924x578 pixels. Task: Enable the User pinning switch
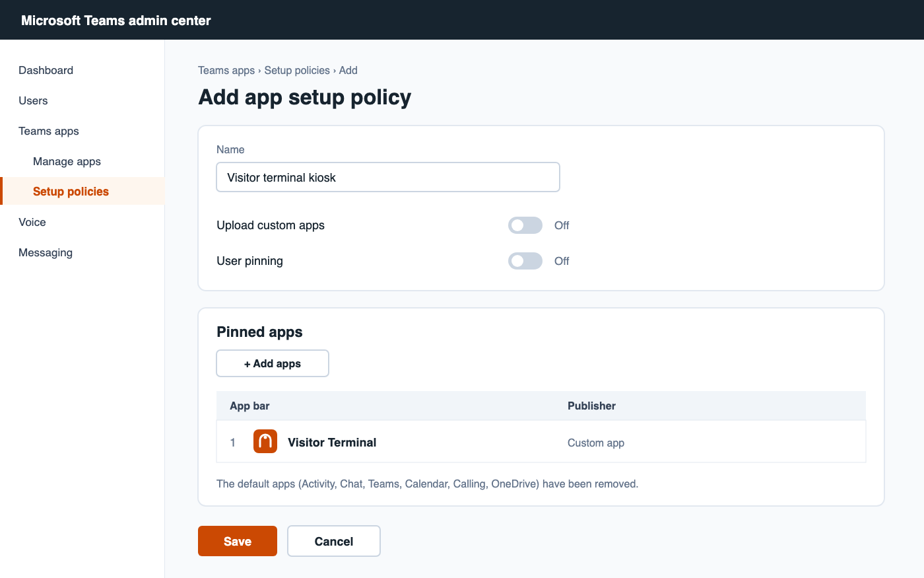click(525, 261)
